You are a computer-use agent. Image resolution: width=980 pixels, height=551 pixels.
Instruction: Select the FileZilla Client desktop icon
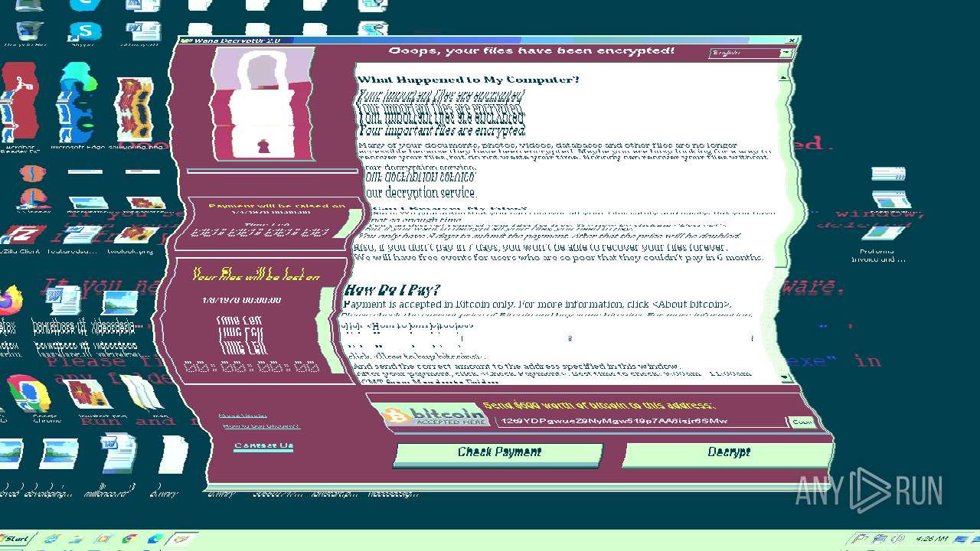point(21,238)
